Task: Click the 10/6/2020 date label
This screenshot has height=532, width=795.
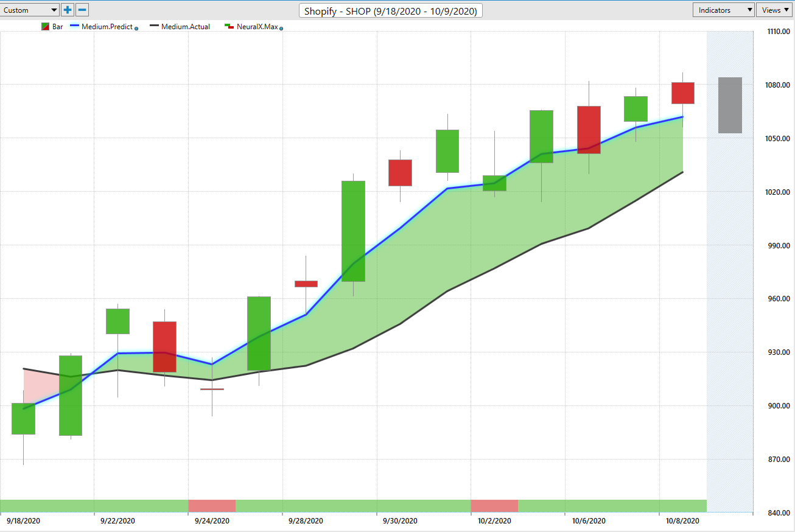Action: click(589, 521)
